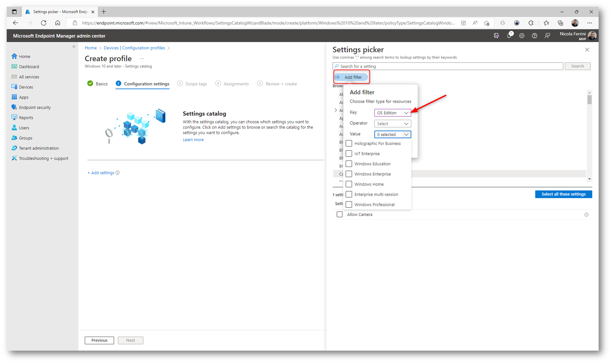This screenshot has height=364, width=612.
Task: Click the + Add settings link
Action: 101,173
